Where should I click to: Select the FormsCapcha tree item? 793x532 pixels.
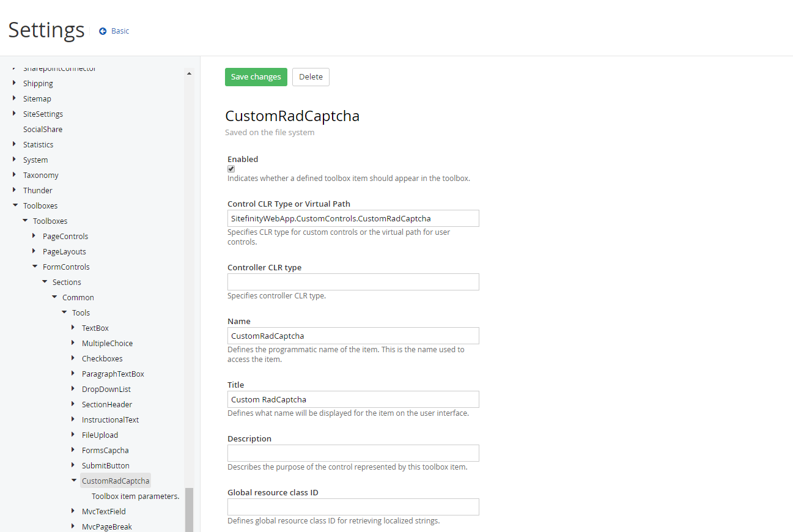(105, 449)
